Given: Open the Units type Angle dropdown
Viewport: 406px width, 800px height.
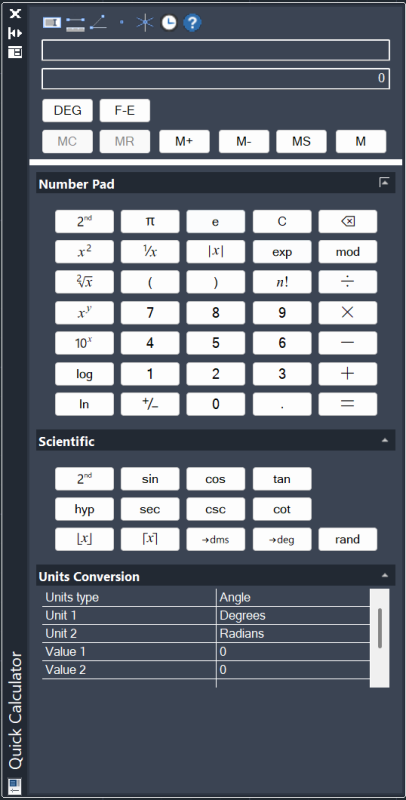Looking at the screenshot, I should tap(293, 597).
